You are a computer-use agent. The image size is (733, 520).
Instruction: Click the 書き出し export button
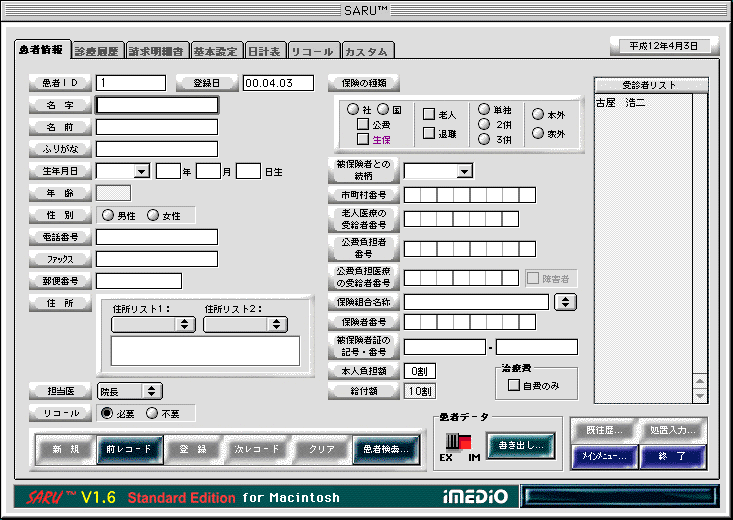521,445
